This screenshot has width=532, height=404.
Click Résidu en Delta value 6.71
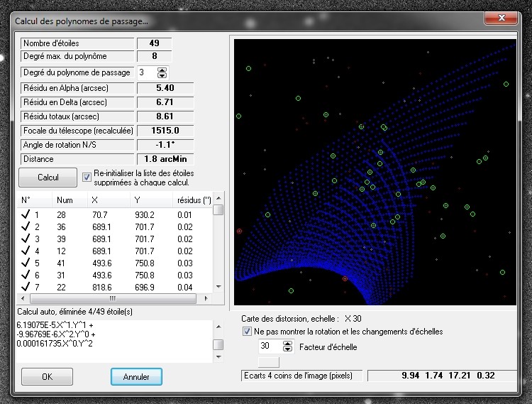pos(165,102)
